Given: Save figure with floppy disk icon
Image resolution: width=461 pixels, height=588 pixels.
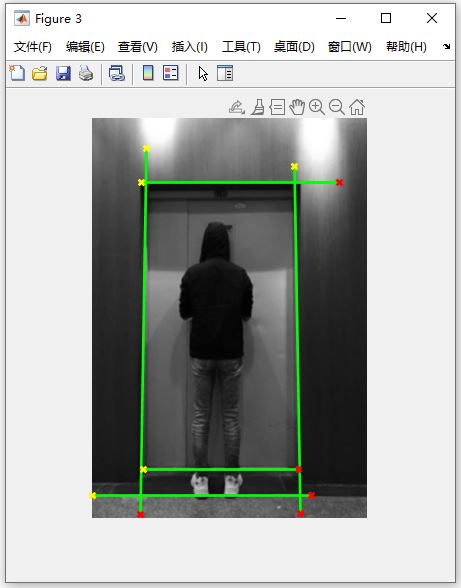Looking at the screenshot, I should (x=63, y=73).
